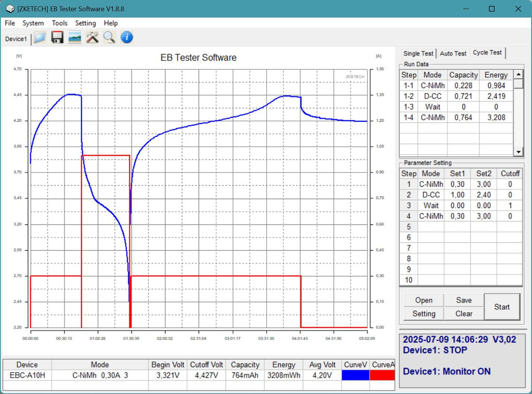
Task: Click the Device1: Monitor ON status text
Action: [446, 371]
